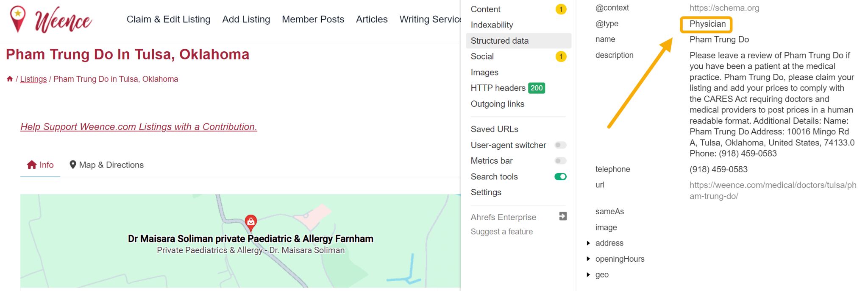Click the pin icon on Map & Directions tab
This screenshot has width=868, height=291.
coord(72,165)
